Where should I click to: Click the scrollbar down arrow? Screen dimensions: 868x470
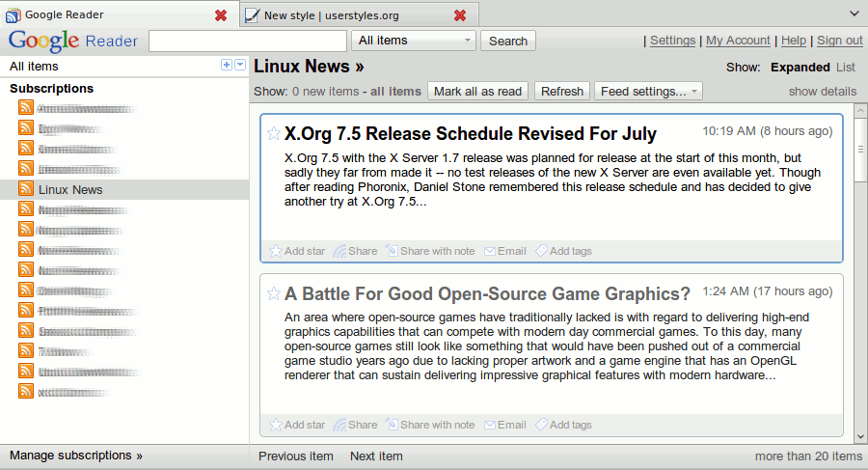860,437
